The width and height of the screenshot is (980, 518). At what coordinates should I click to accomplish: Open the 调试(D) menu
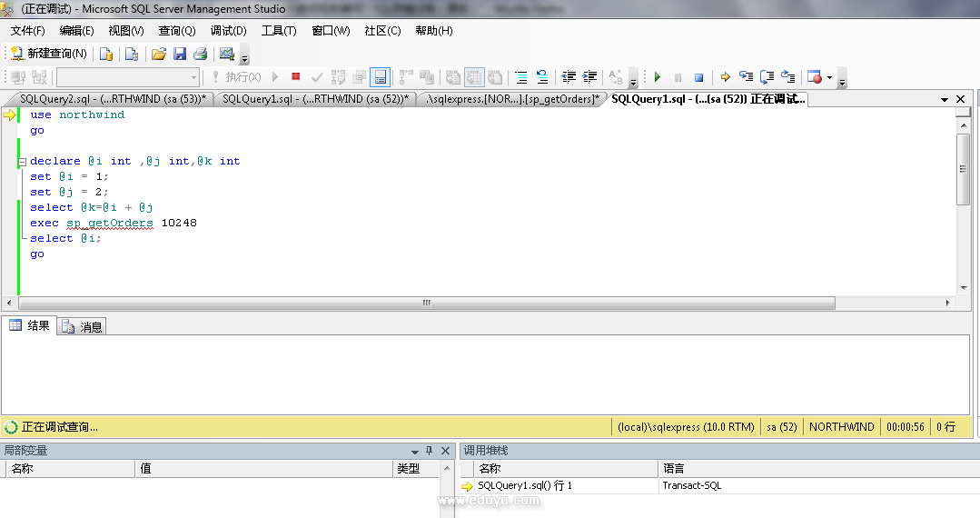tap(228, 31)
